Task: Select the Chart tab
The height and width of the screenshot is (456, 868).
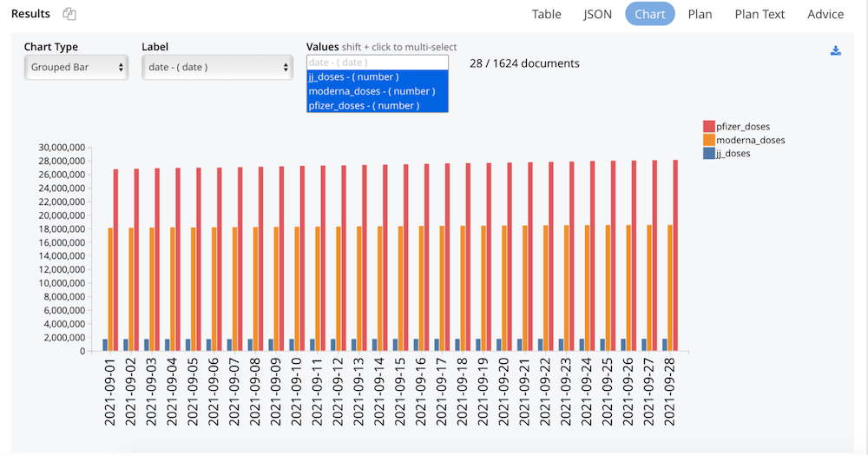Action: point(650,14)
